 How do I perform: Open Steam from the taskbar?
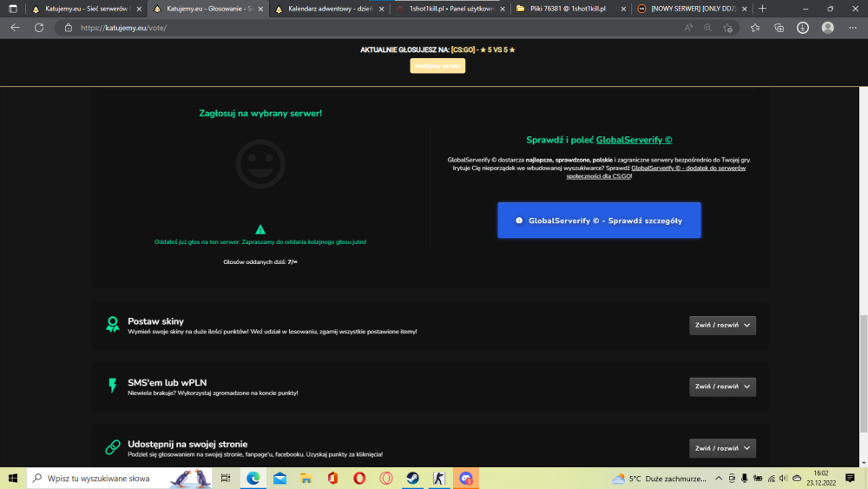point(412,478)
